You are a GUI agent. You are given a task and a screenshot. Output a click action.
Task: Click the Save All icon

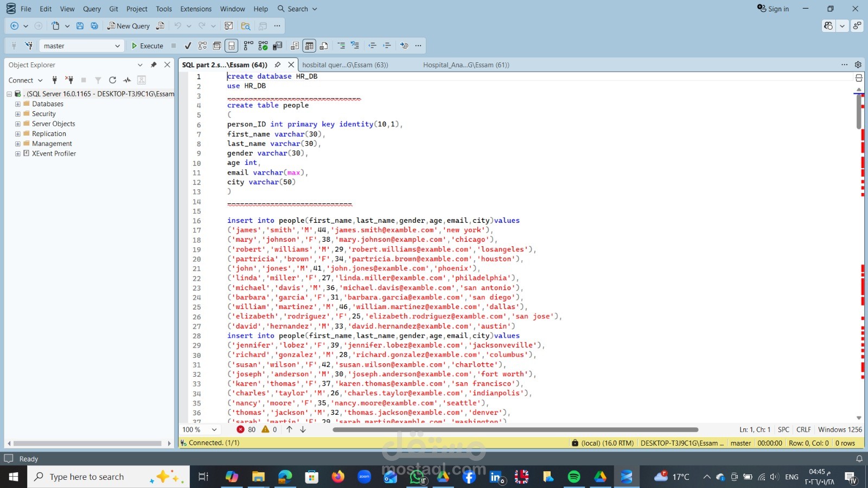coord(94,25)
